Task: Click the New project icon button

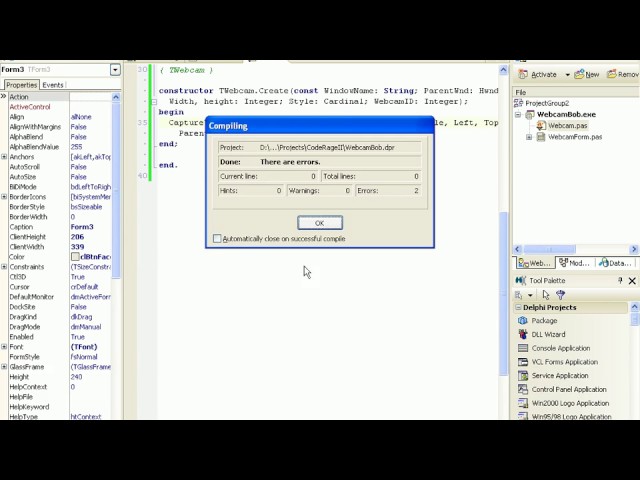Action: (587, 74)
